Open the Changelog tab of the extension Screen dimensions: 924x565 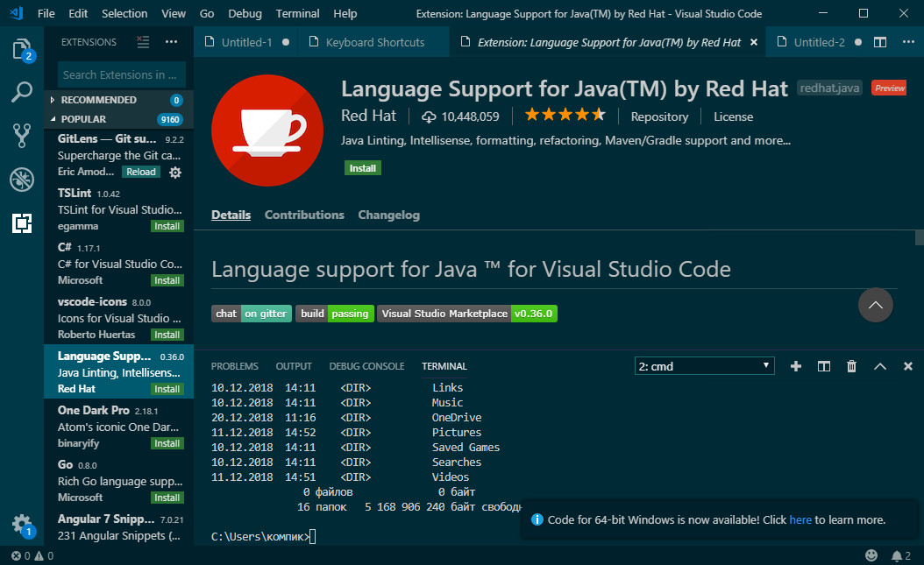point(389,215)
